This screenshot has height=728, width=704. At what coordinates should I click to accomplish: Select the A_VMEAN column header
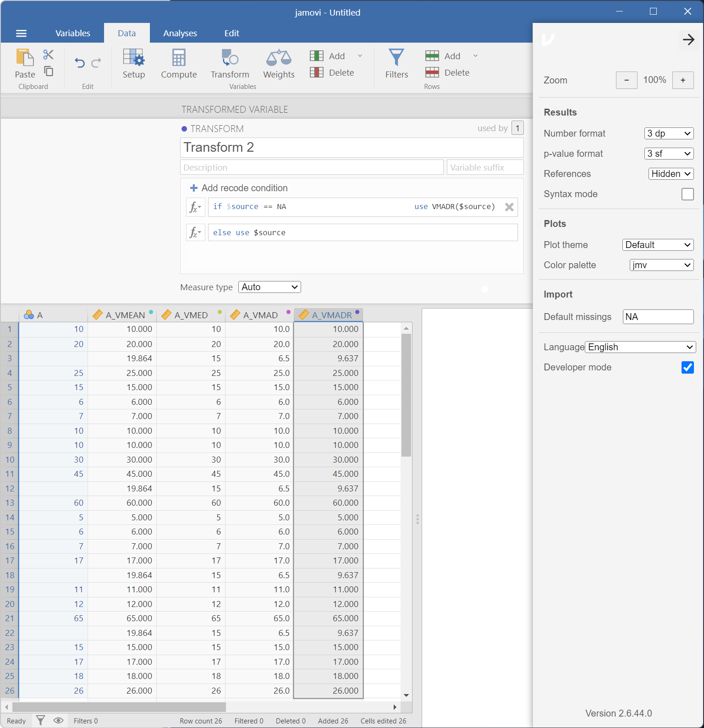[122, 315]
